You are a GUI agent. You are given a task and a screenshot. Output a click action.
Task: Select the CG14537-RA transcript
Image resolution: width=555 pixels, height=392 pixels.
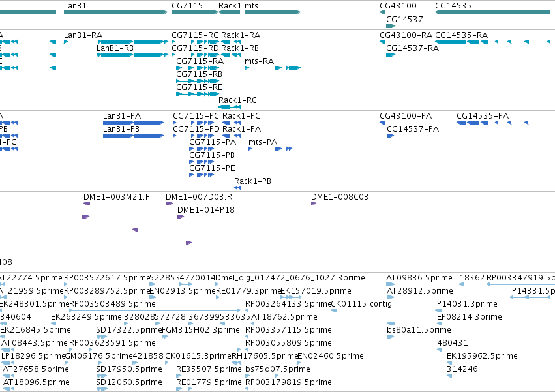pos(391,55)
